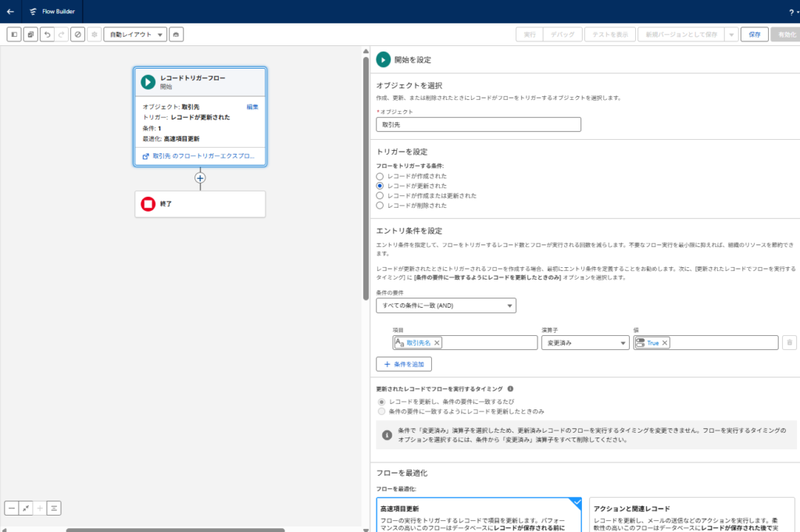Undo the last change
The height and width of the screenshot is (532, 800).
click(47, 34)
